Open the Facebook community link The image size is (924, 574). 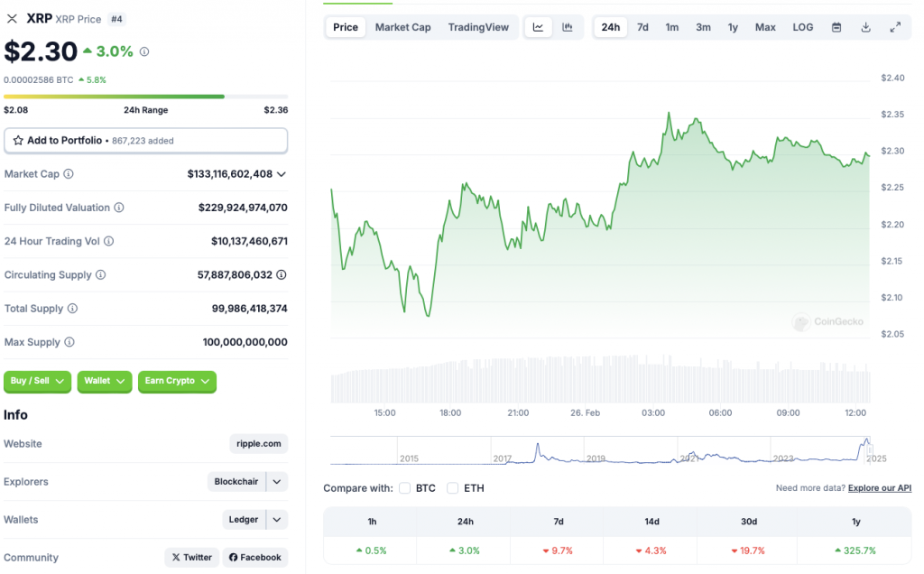click(x=255, y=558)
